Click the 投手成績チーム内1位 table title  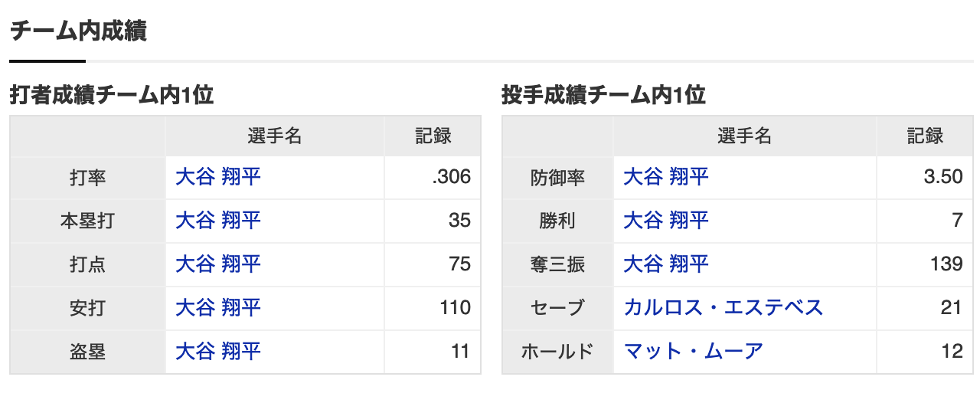pyautogui.click(x=603, y=95)
